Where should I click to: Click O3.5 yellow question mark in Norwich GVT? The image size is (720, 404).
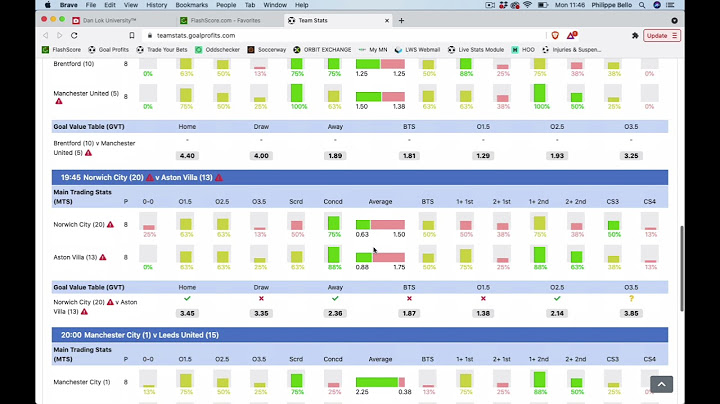(631, 298)
